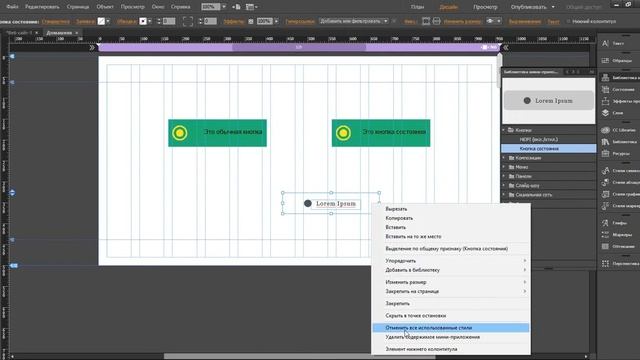Open the Assets (Ресурсы) panel icon
This screenshot has height=360, width=640.
[x=605, y=153]
